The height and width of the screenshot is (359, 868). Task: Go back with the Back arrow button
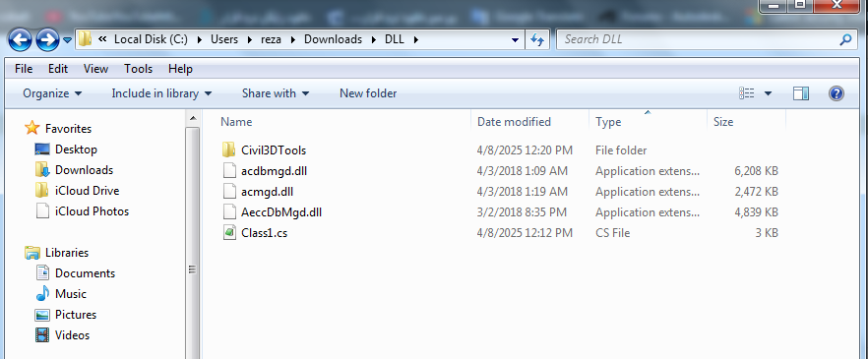tap(21, 39)
